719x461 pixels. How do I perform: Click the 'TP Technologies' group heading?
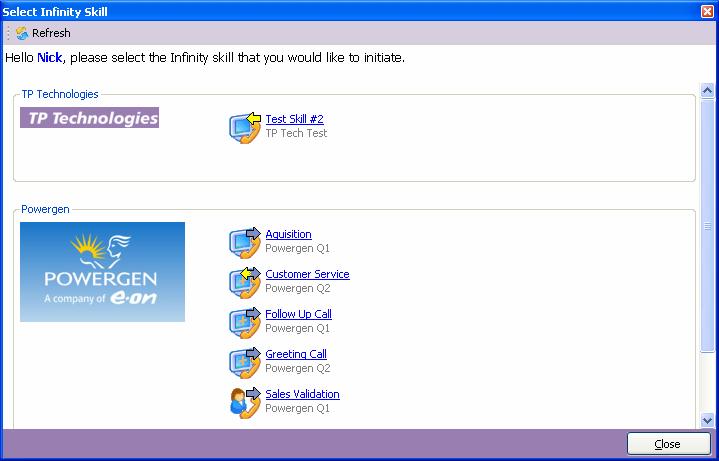[x=60, y=94]
